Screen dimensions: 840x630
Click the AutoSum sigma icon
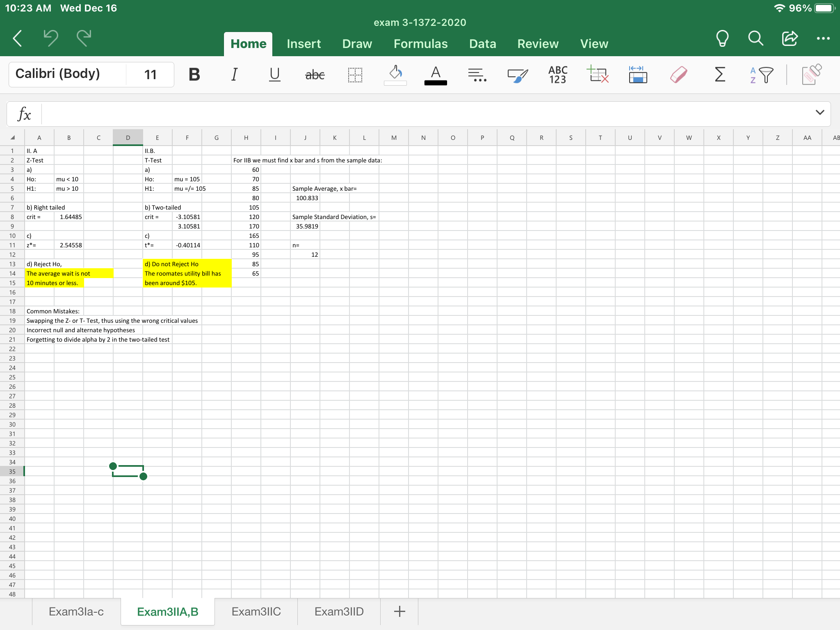(720, 75)
